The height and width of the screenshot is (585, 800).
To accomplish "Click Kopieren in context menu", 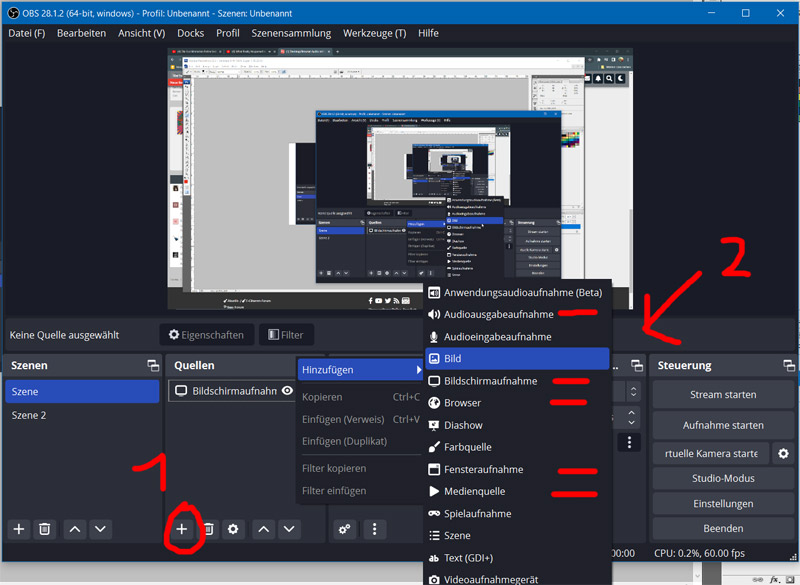I will click(x=360, y=397).
